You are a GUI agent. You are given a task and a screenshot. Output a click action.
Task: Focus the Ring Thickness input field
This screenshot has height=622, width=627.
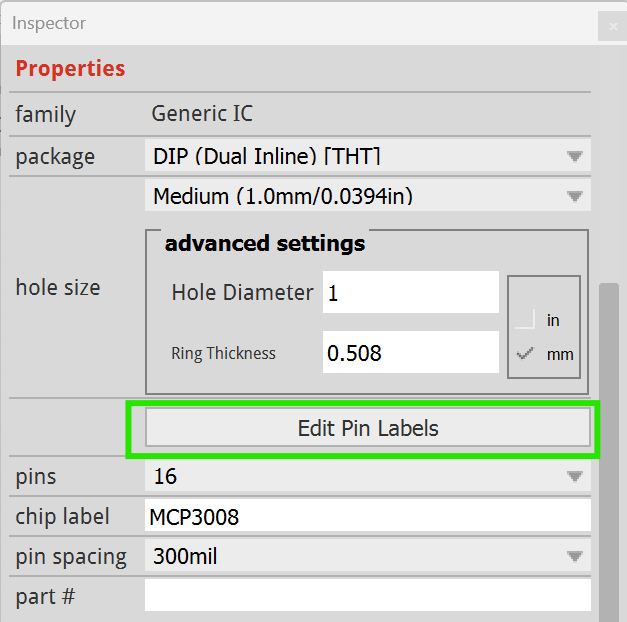pos(411,352)
